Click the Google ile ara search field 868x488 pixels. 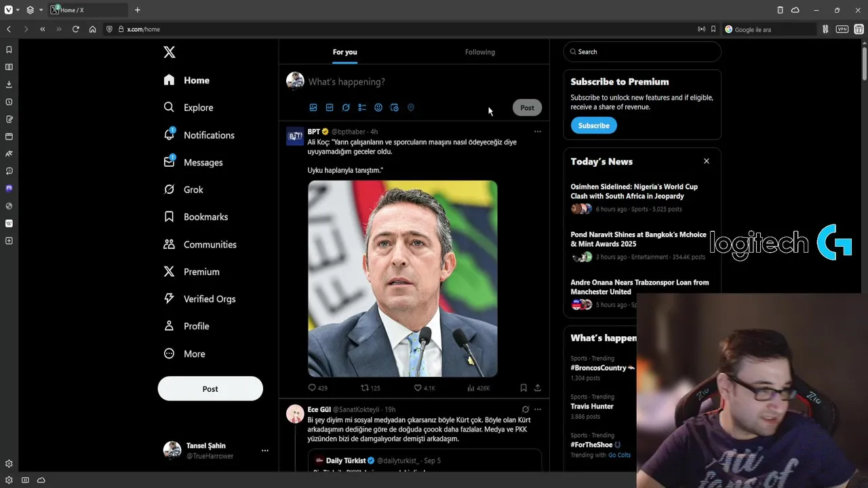click(770, 29)
